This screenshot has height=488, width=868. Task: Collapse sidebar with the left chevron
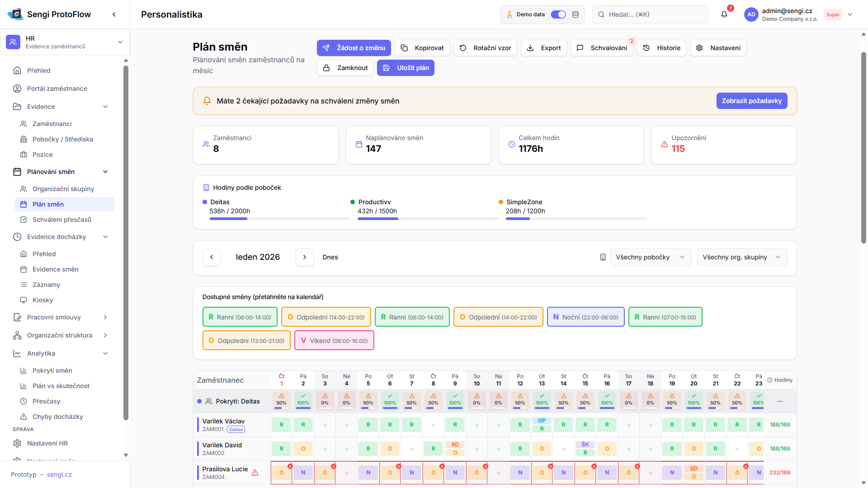pyautogui.click(x=114, y=14)
